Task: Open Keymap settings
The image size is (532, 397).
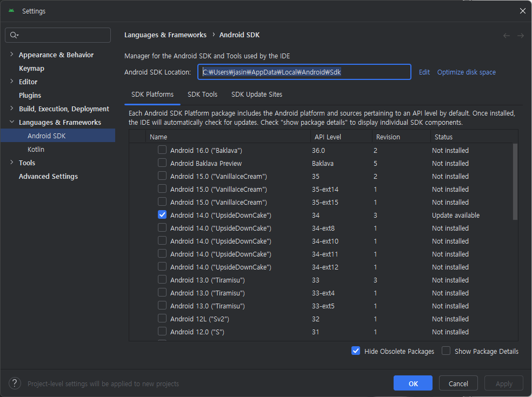Action: click(x=31, y=68)
